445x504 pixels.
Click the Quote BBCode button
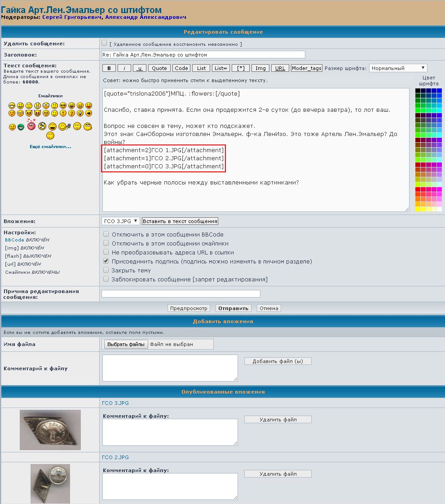pyautogui.click(x=159, y=68)
